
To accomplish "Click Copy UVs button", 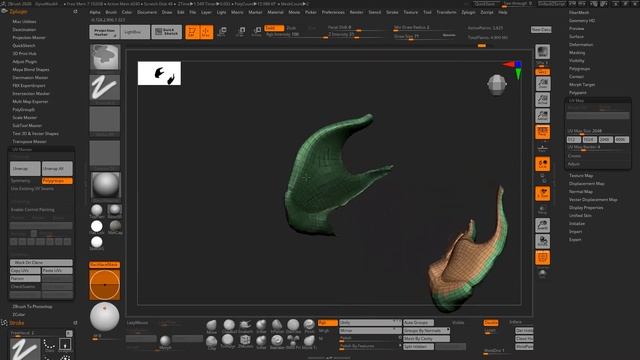I will 25,271.
